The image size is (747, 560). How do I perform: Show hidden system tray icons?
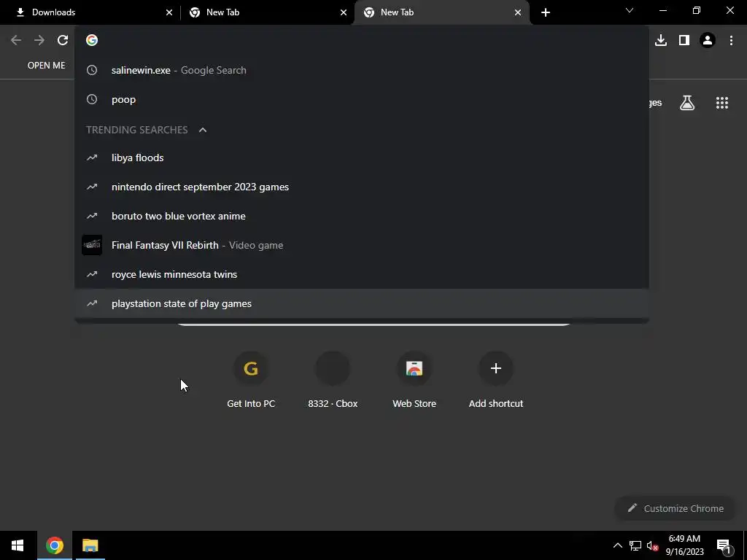[617, 545]
